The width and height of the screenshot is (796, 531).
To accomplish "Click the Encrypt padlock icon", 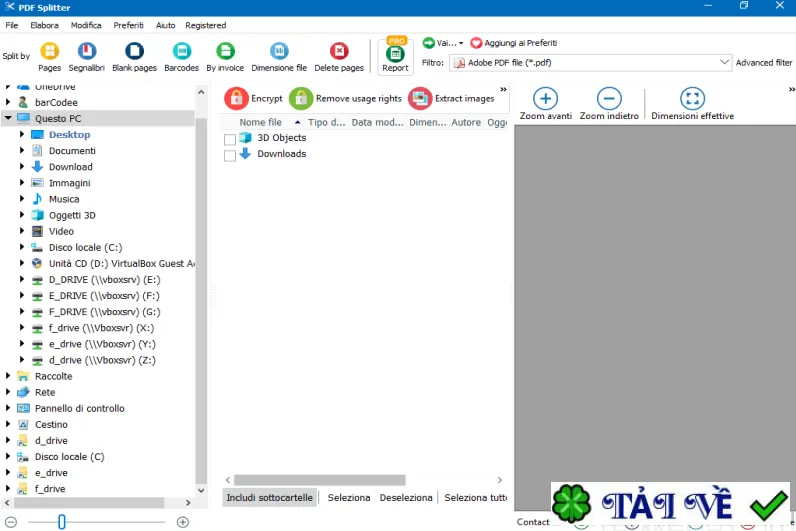I will point(236,98).
